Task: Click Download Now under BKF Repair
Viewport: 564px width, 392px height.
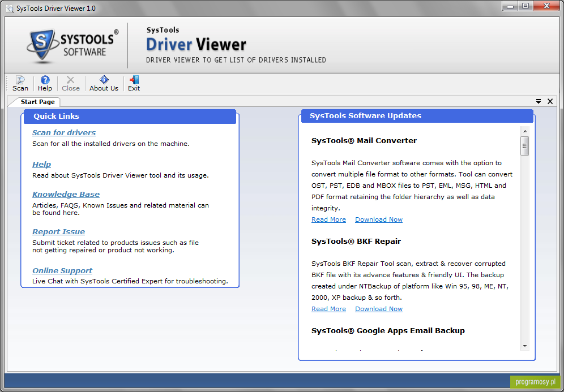Action: click(x=379, y=309)
